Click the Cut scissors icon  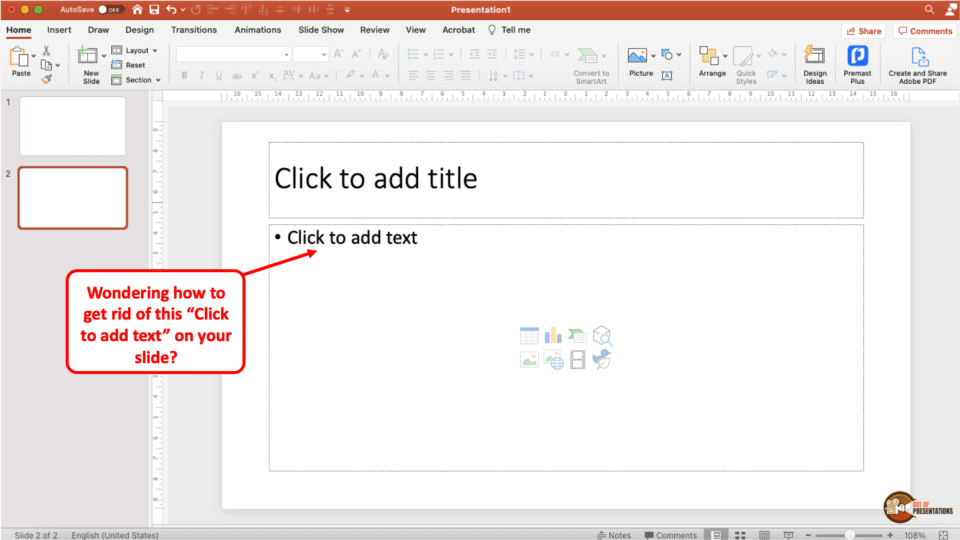tap(46, 51)
